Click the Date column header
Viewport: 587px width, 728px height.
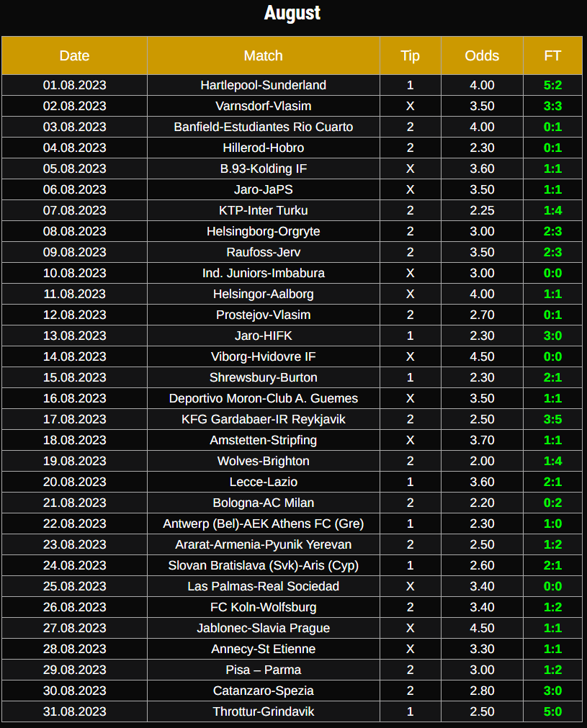click(x=74, y=55)
